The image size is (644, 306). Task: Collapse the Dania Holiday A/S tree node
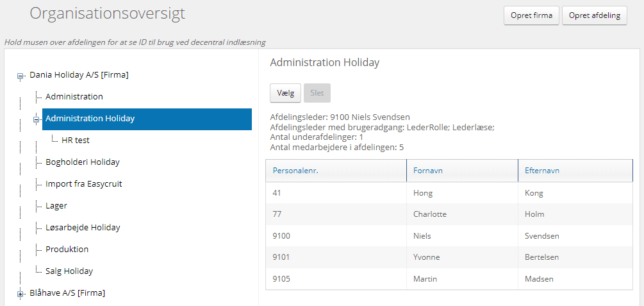click(21, 76)
